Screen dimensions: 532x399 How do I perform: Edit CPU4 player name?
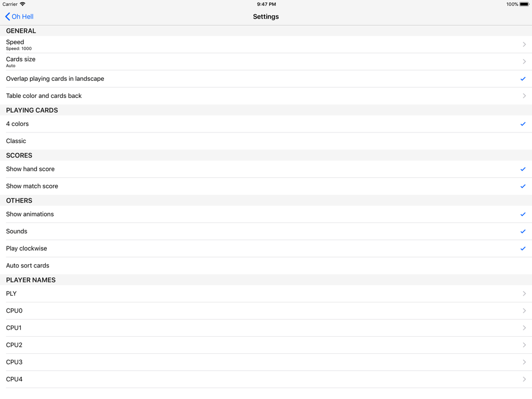pyautogui.click(x=266, y=379)
